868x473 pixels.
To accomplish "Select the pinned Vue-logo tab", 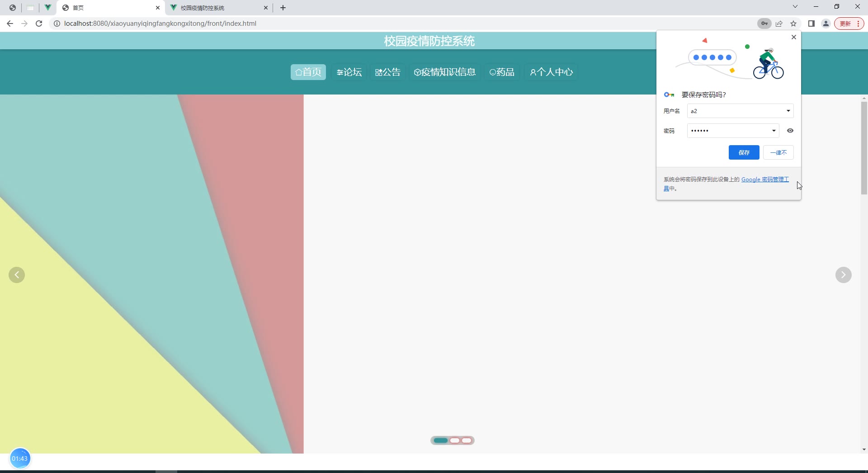I will [47, 8].
